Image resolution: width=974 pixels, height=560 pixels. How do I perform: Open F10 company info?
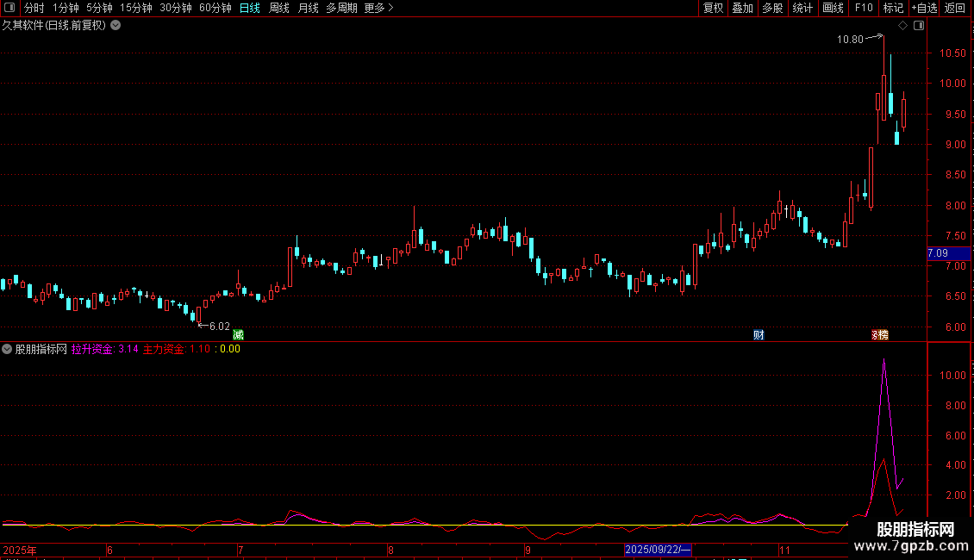pos(864,8)
